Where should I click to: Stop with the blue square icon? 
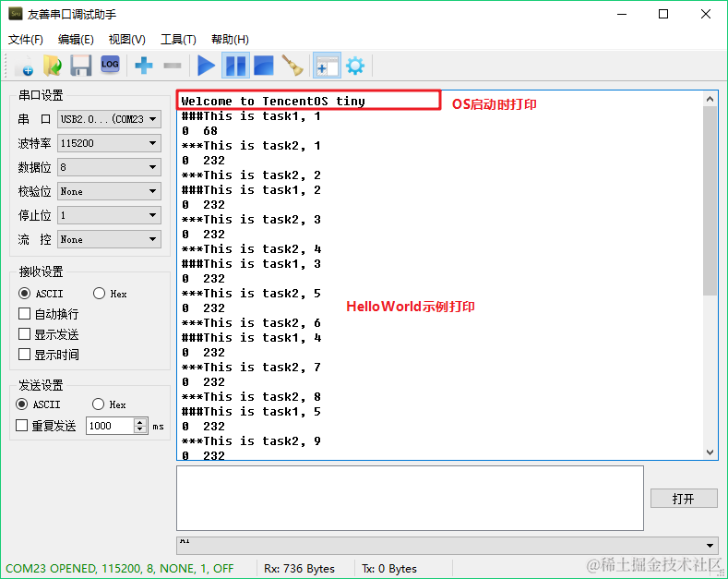[264, 66]
